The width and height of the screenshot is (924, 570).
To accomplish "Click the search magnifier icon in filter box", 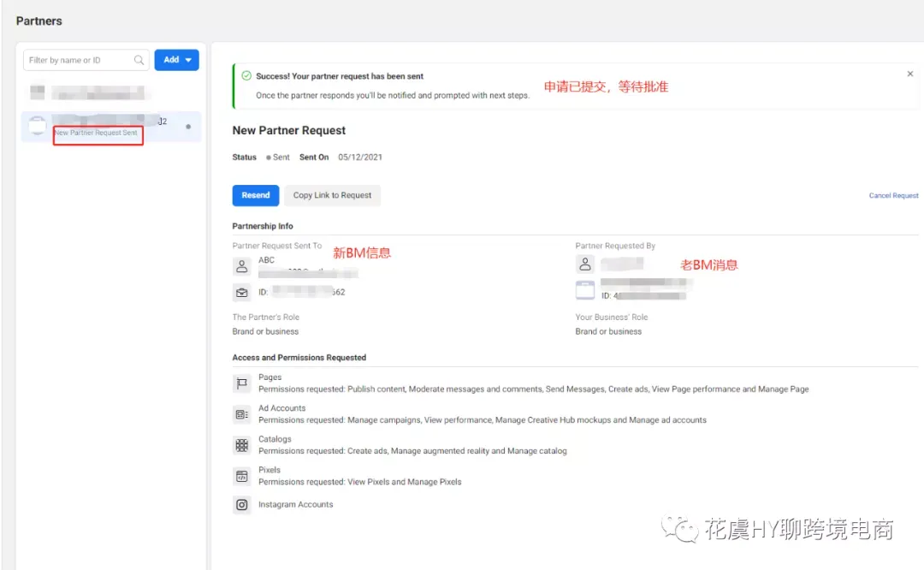I will [139, 60].
